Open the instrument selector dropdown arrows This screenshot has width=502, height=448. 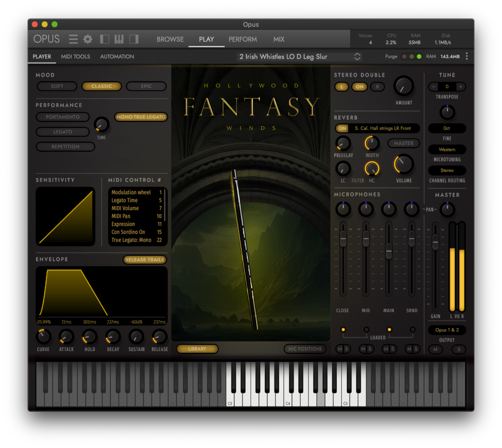tap(357, 56)
